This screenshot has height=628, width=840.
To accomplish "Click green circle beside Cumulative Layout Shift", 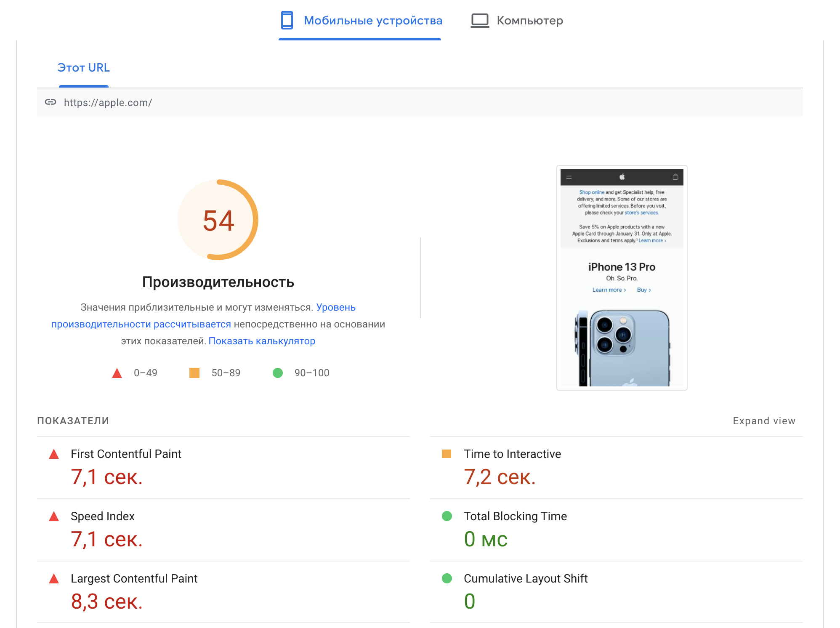I will (x=447, y=578).
